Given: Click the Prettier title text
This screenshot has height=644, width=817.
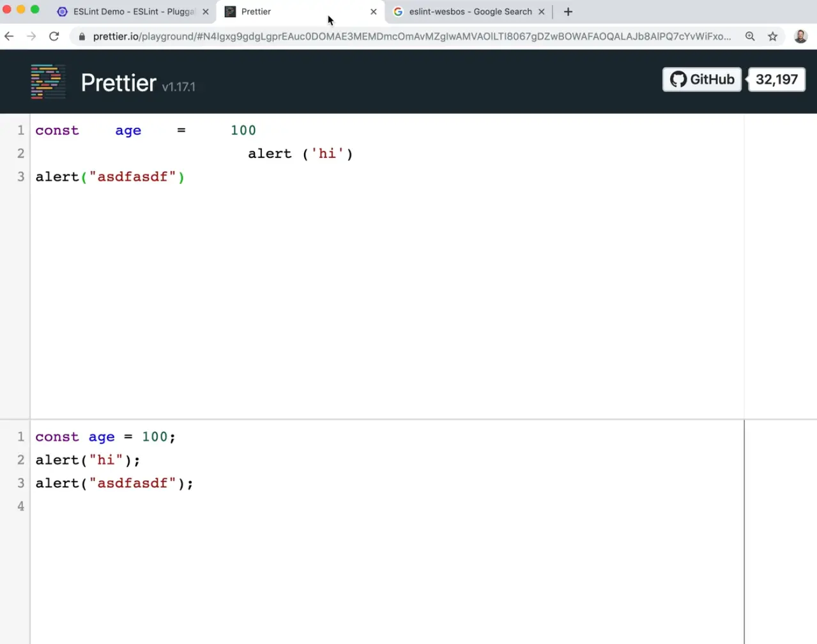Looking at the screenshot, I should tap(119, 82).
